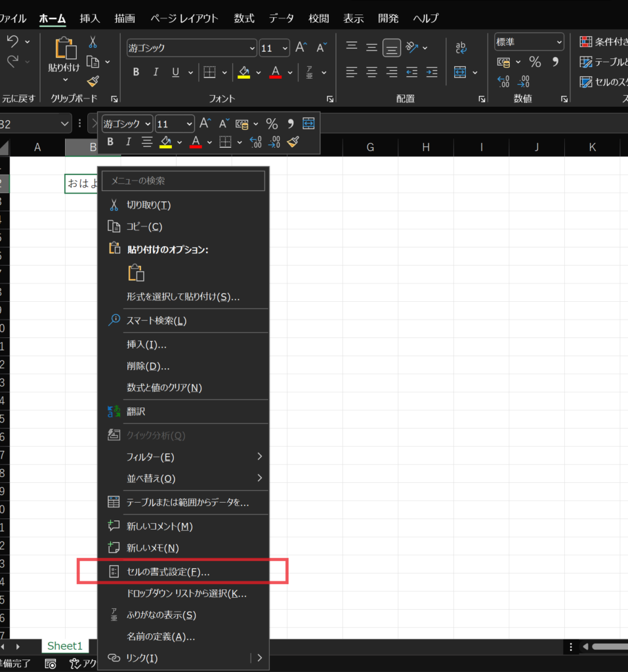Switch to the 挿入 ribbon tab
The height and width of the screenshot is (672, 628).
tap(89, 18)
